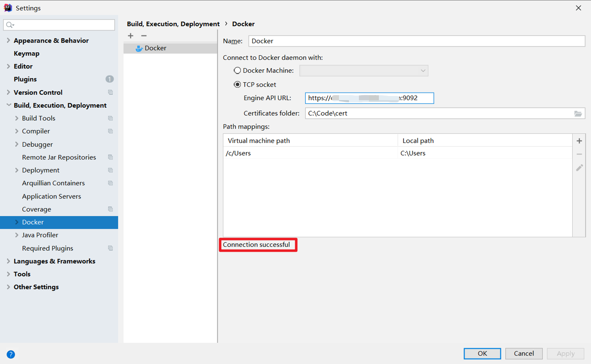Expand the Deployment tree node arrow
Image resolution: width=591 pixels, height=364 pixels.
click(x=17, y=170)
